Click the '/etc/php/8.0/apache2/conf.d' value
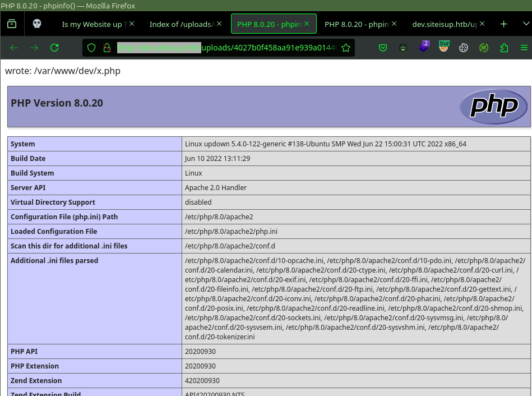This screenshot has width=532, height=396. [x=230, y=246]
